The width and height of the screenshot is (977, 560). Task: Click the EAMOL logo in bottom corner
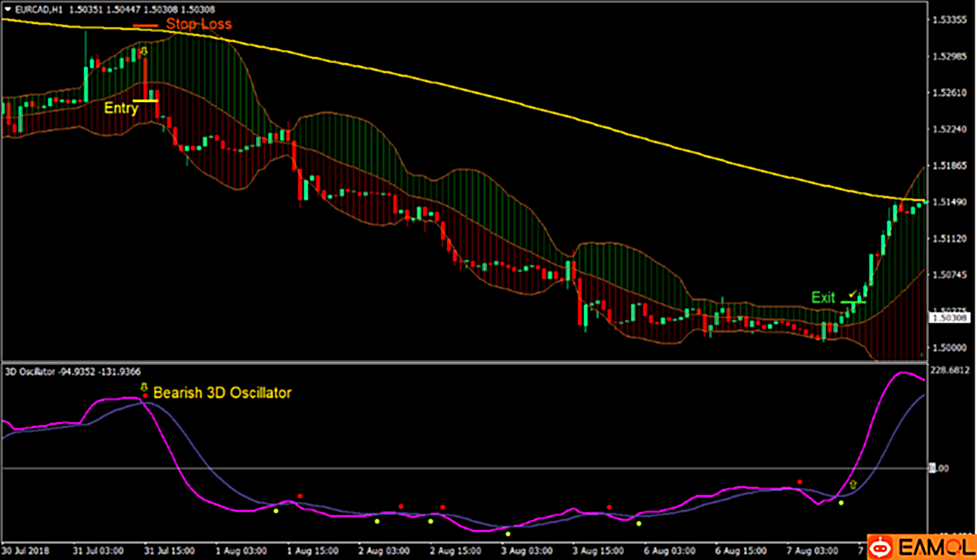(921, 546)
